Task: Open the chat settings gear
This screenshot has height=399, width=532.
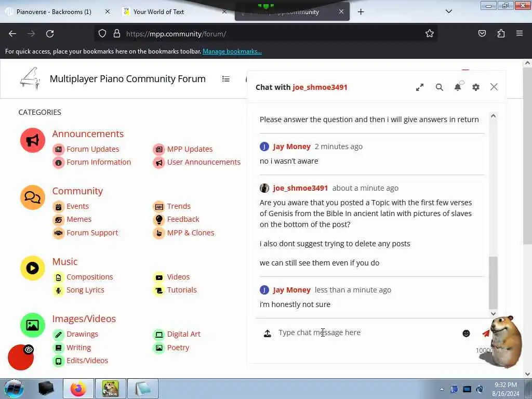Action: click(x=476, y=87)
